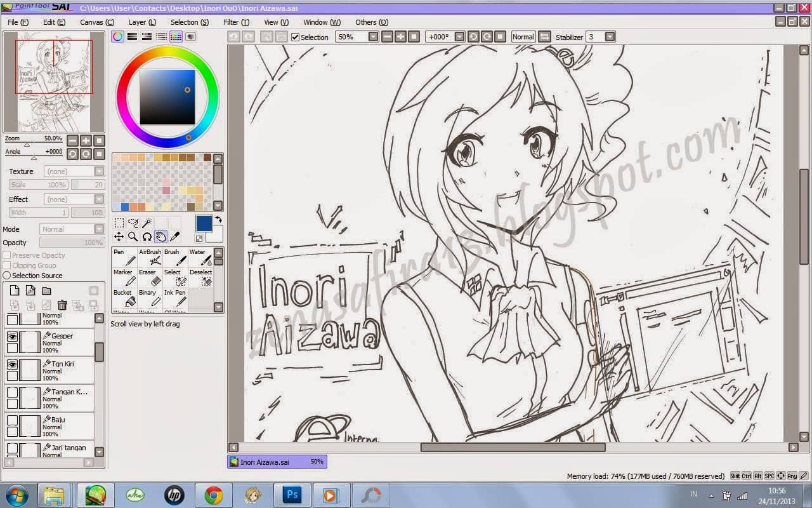Open the Filter menu
Viewport: 812px width, 508px height.
point(235,22)
